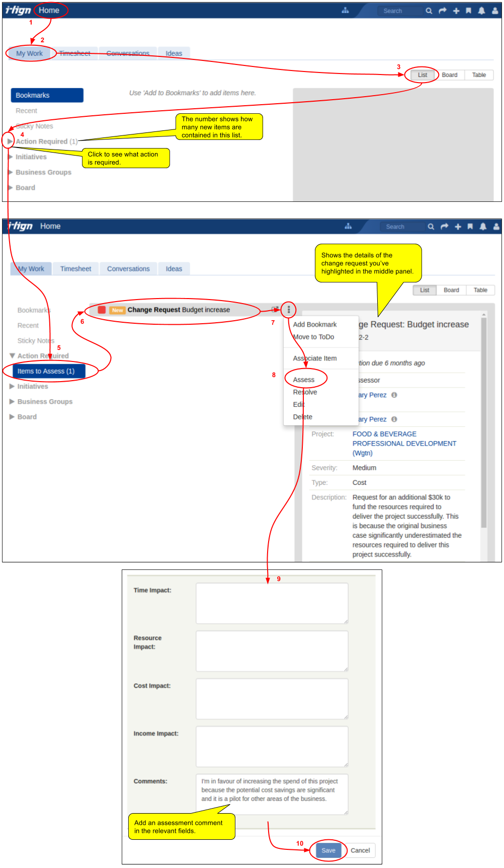Viewport: 504px width, 868px height.
Task: Expand Business Groups node in top screenshot
Action: click(x=11, y=172)
